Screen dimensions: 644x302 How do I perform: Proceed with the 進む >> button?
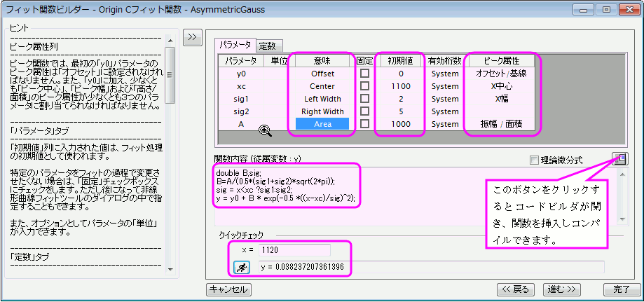click(x=561, y=289)
